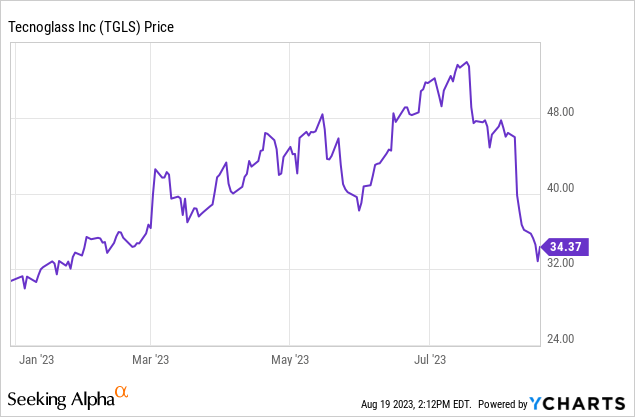Image resolution: width=635 pixels, height=417 pixels.
Task: Click the 'Powered by' text
Action: point(503,404)
